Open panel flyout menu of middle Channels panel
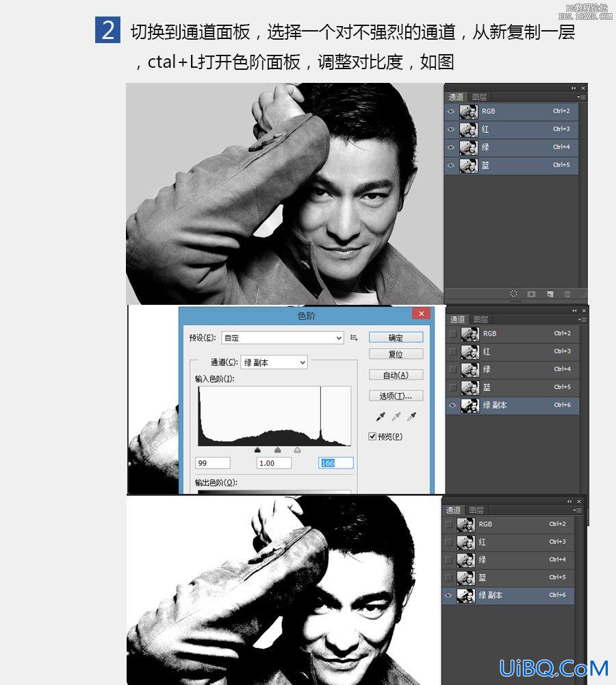Viewport: 616px width, 685px height. [582, 319]
